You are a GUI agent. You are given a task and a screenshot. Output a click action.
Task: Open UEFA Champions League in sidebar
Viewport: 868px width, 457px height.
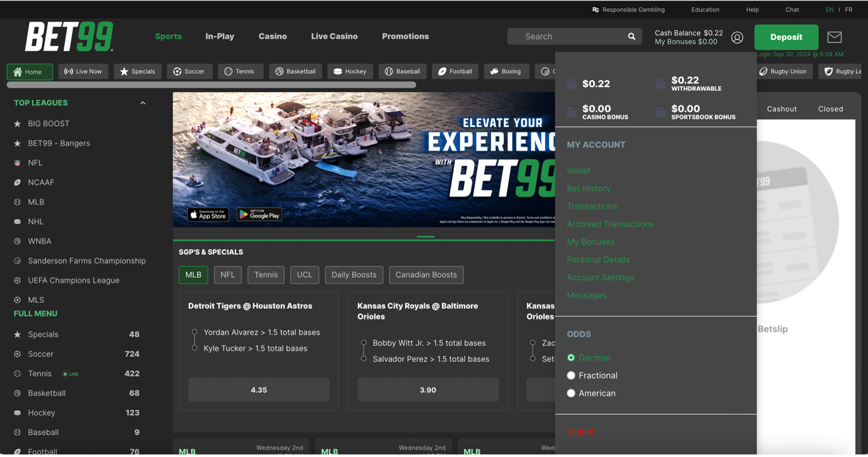click(73, 280)
